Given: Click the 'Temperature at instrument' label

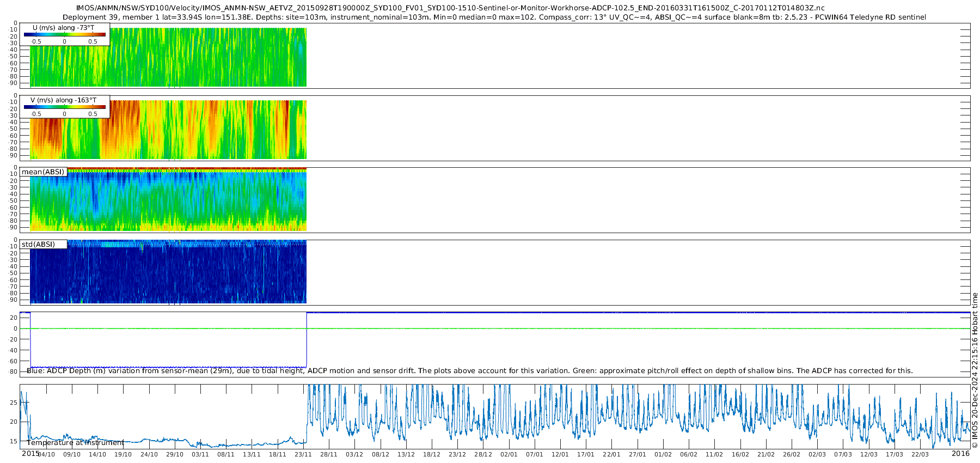Looking at the screenshot, I should tap(75, 443).
